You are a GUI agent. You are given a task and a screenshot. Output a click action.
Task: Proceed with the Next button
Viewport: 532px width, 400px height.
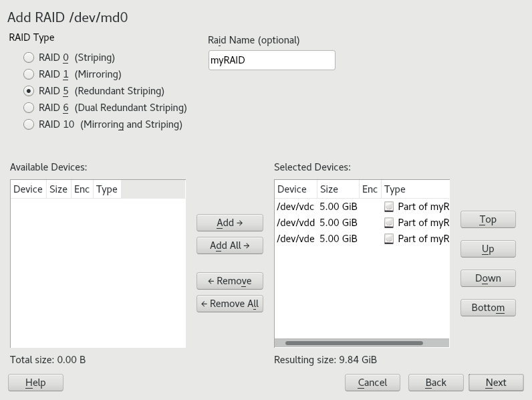[x=496, y=383]
